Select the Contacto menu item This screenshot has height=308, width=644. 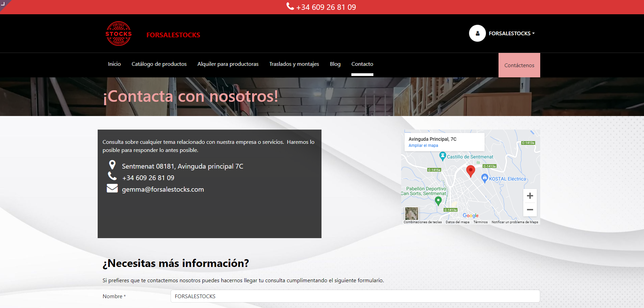click(362, 64)
